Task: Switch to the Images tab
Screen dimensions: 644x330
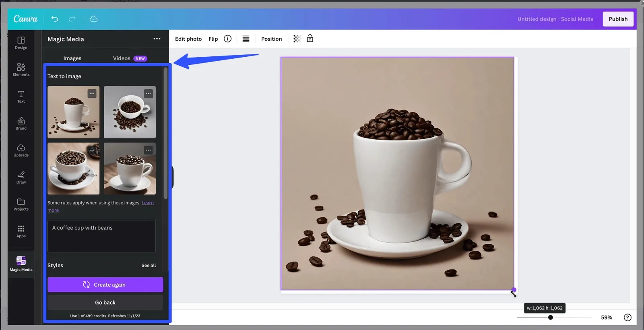Action: (x=72, y=58)
